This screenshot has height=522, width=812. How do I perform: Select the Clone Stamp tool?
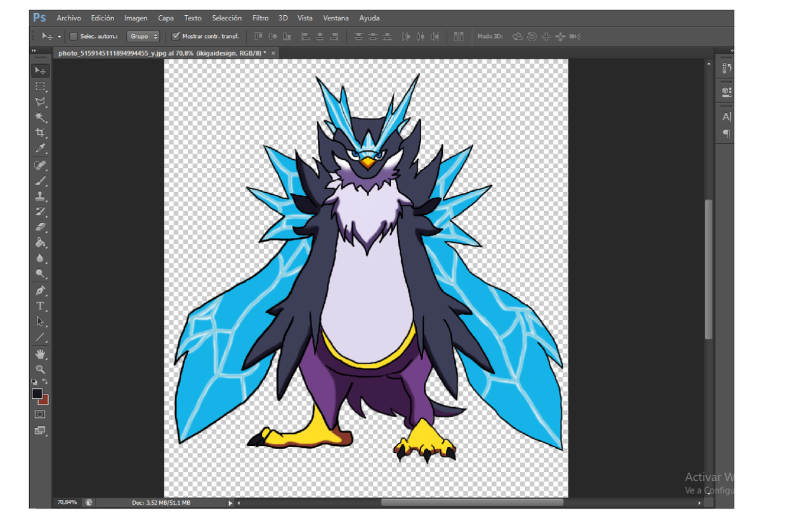[40, 196]
